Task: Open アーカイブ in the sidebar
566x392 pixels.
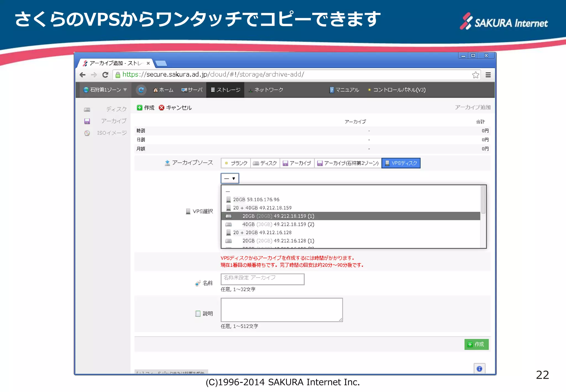Action: (114, 121)
